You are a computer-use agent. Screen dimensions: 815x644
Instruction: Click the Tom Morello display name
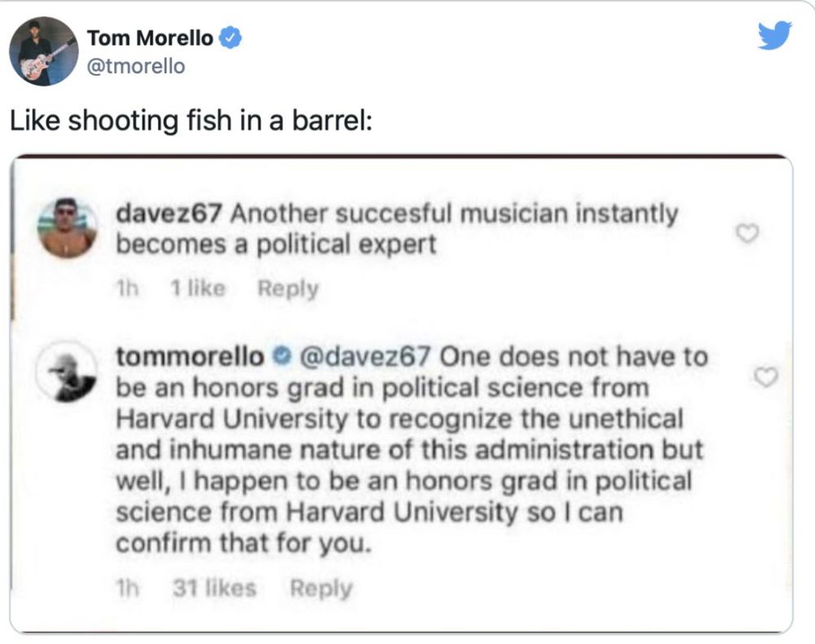150,37
